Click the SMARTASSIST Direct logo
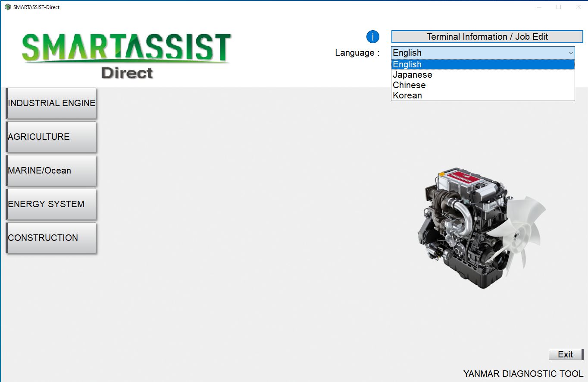This screenshot has width=588, height=382. pos(126,54)
